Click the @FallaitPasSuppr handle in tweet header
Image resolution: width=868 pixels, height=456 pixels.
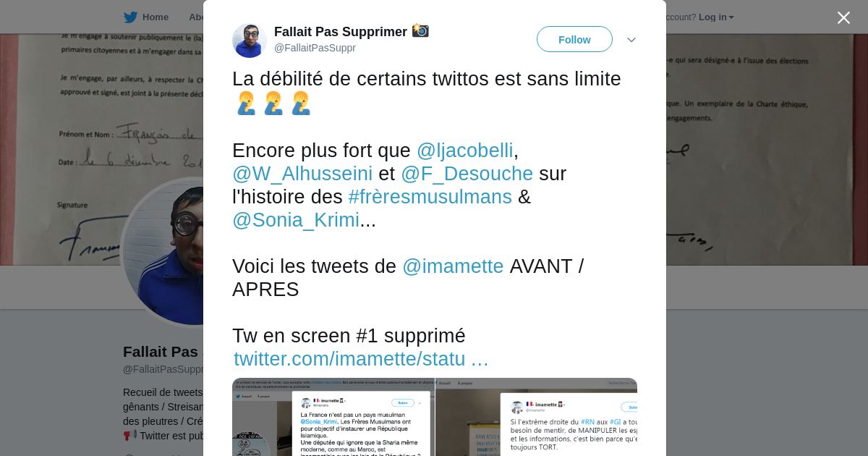315,48
